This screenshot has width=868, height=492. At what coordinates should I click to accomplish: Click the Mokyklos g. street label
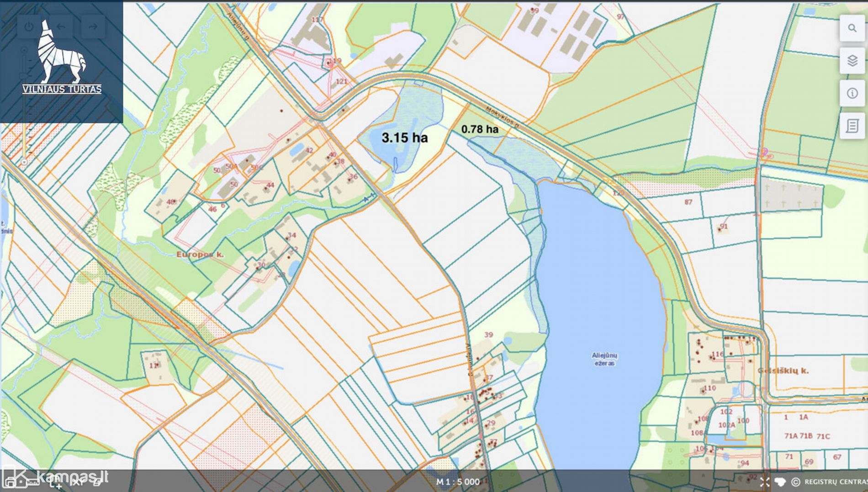[x=503, y=117]
